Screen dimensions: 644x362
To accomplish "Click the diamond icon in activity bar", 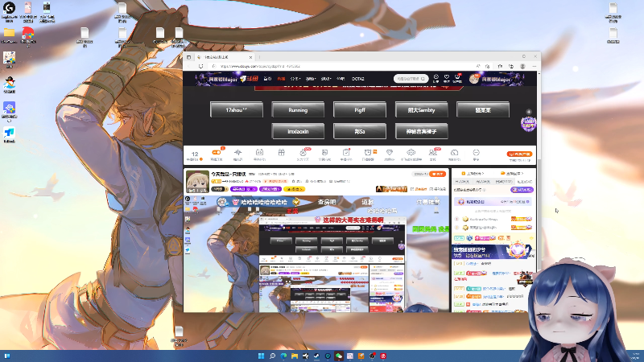I will coord(389,154).
